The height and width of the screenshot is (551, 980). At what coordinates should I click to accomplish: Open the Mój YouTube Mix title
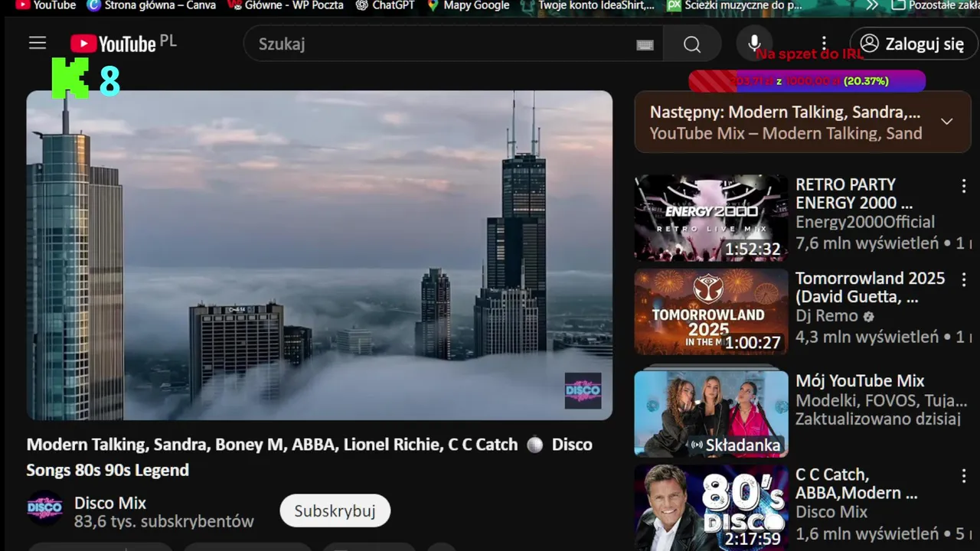860,381
